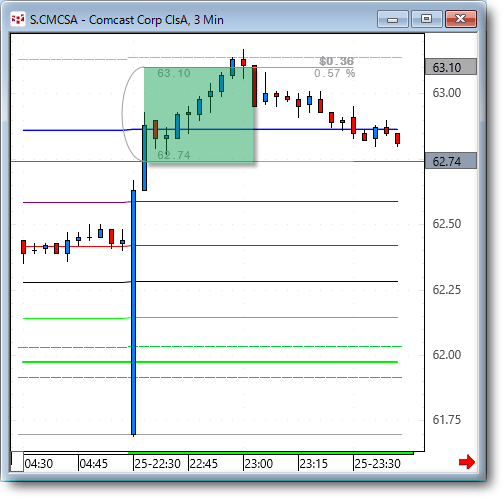
Task: Click the $0.36 measurement label
Action: coord(336,61)
